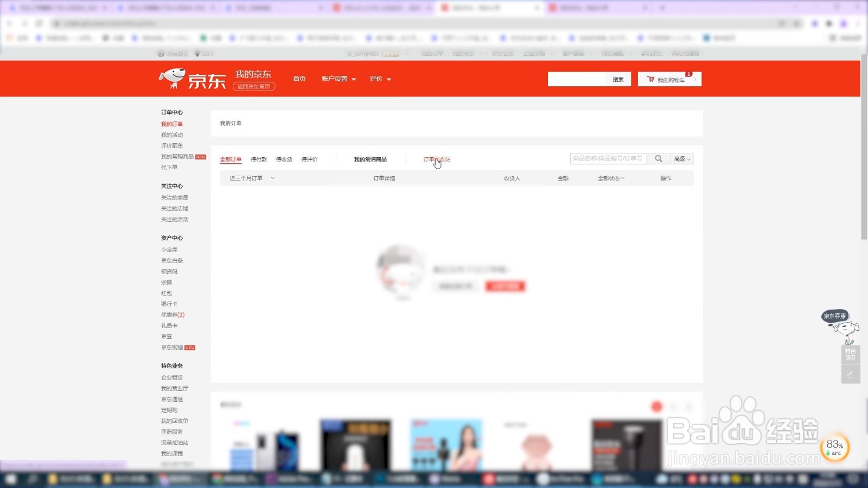Open 礼品卡 in sidebar
This screenshot has height=488, width=868.
pos(169,326)
